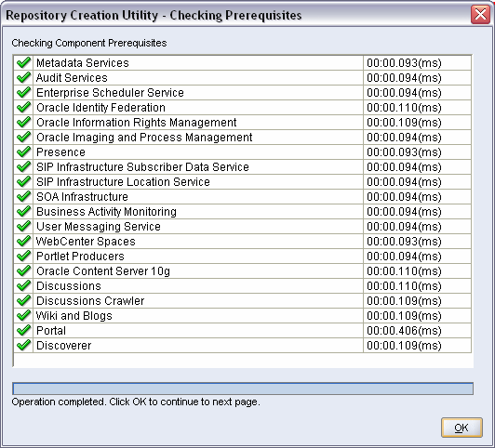Select the Portlet Producers component name
The image size is (495, 448).
(80, 256)
